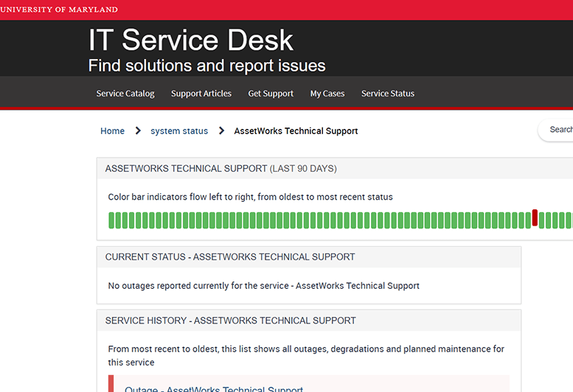Follow the system status breadcrumb link
Viewport: 573px width, 392px height.
179,130
